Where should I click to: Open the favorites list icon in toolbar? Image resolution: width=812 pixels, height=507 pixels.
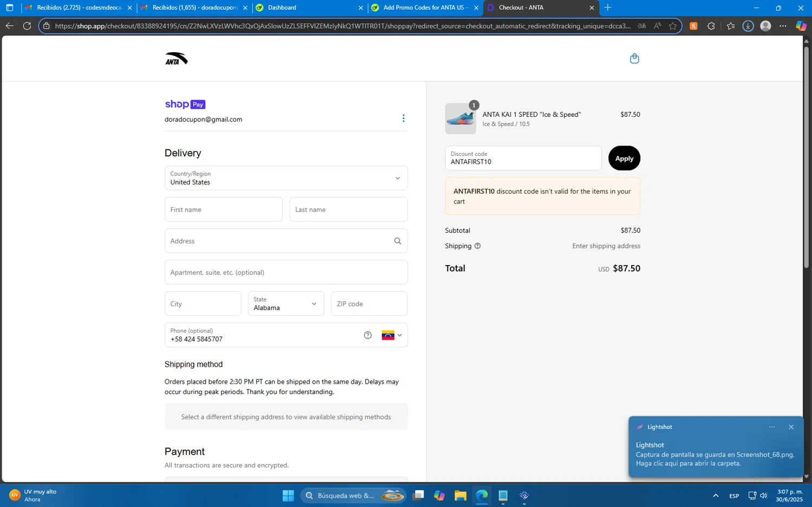point(730,26)
